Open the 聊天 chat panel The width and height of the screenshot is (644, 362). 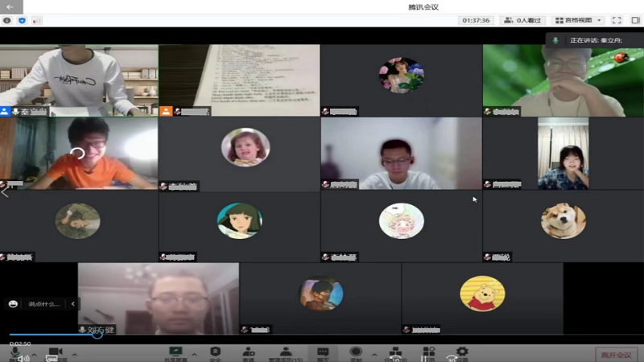coord(323,353)
